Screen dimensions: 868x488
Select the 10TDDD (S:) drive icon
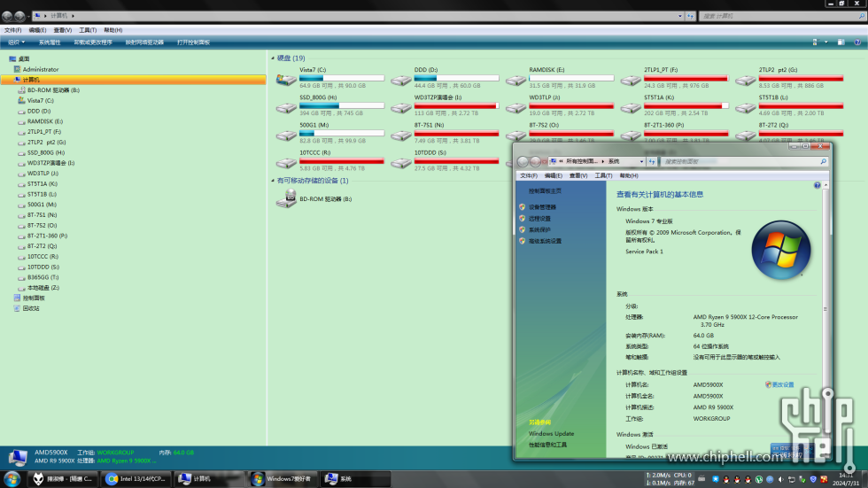point(400,163)
